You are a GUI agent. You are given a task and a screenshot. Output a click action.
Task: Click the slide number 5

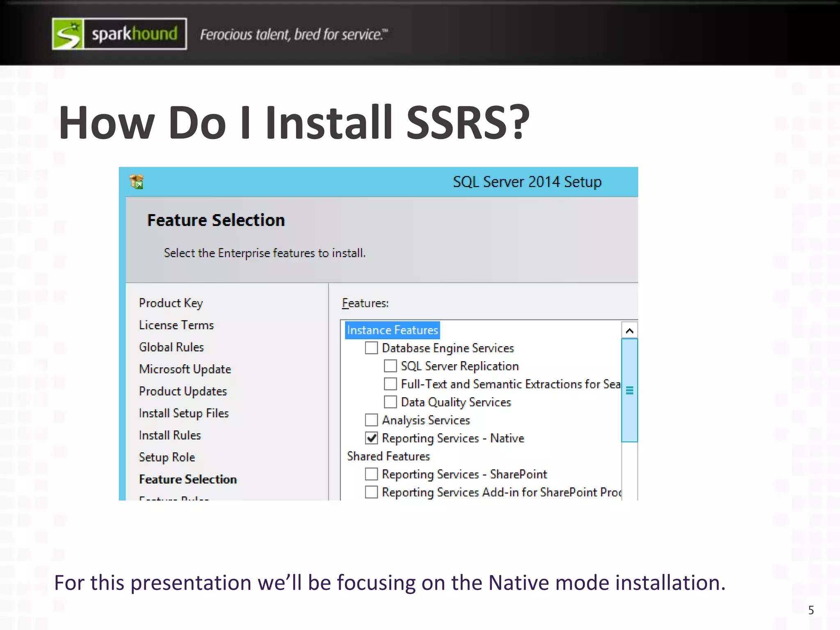[811, 610]
